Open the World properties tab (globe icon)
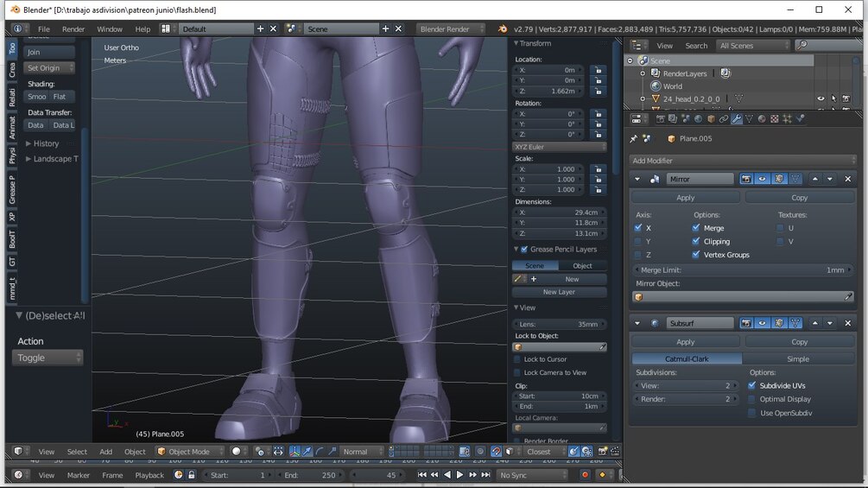This screenshot has height=488, width=868. 698,119
